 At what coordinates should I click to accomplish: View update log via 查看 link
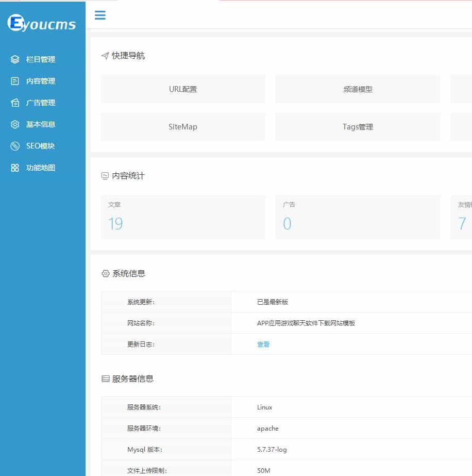[x=263, y=344]
